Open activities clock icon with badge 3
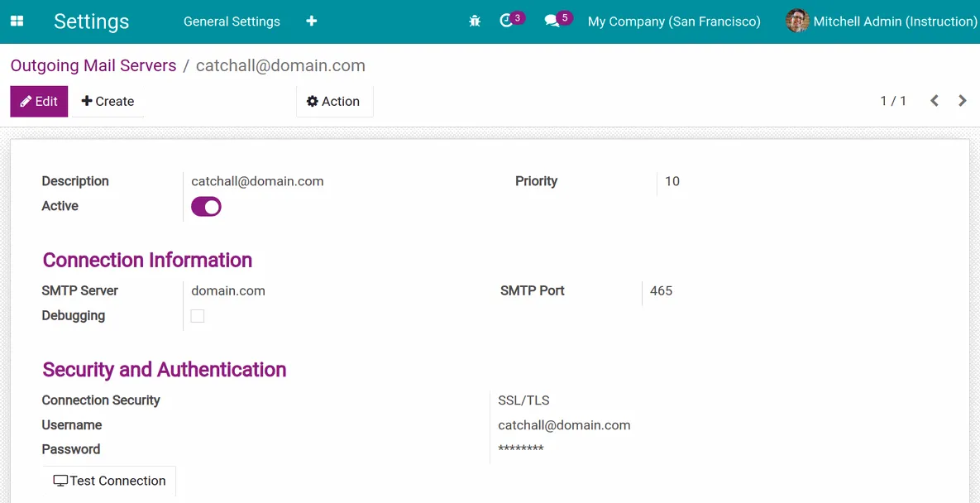 click(512, 20)
